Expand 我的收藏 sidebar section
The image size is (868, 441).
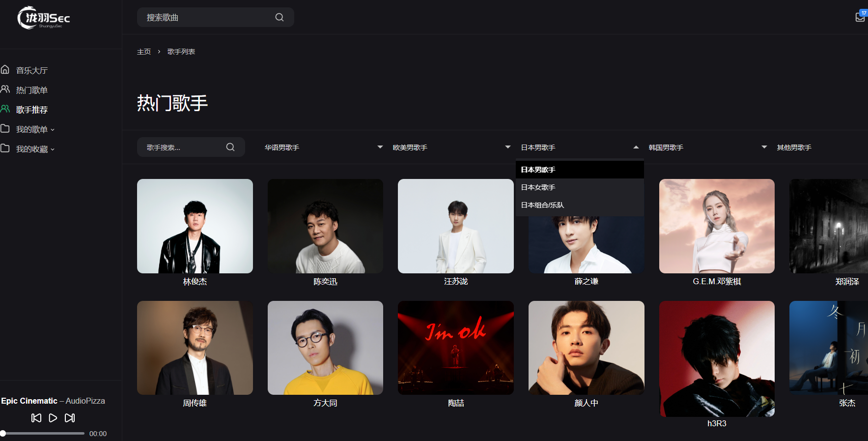coord(34,149)
